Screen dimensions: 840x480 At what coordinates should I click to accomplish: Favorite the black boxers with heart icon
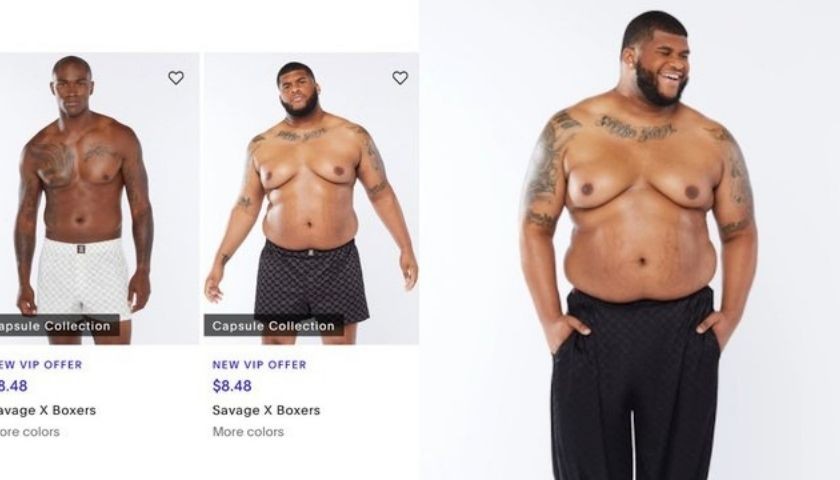(400, 78)
